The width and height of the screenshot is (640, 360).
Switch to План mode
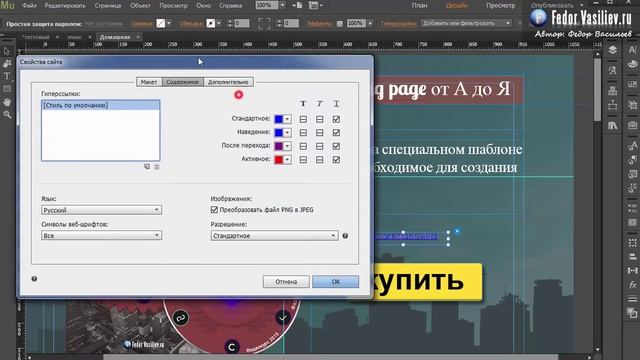click(x=419, y=5)
